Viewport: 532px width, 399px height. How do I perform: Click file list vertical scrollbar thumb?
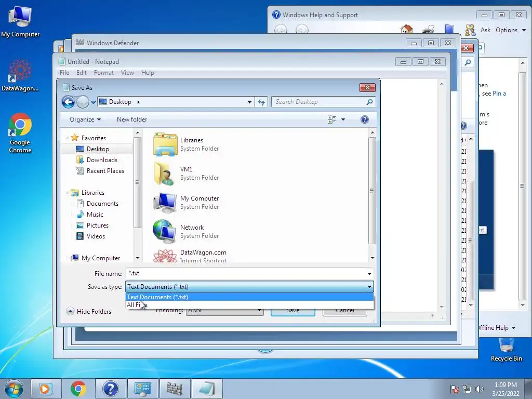click(x=372, y=191)
